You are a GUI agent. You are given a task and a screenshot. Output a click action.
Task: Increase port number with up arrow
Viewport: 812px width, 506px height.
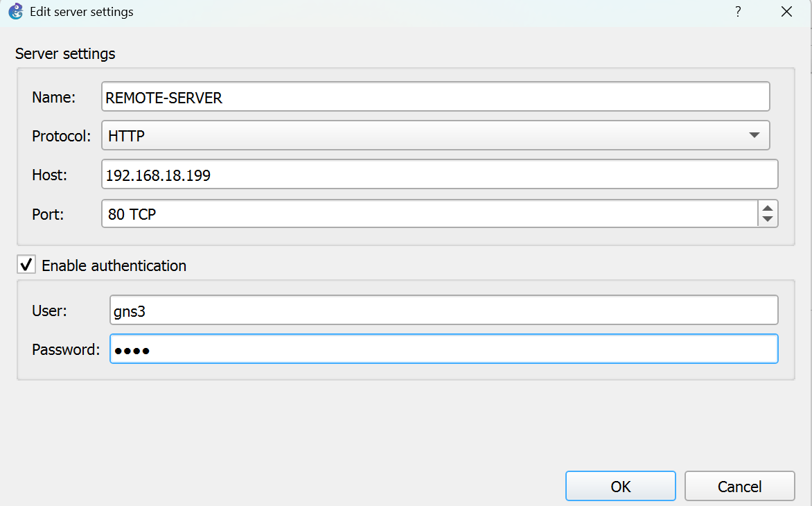click(767, 209)
